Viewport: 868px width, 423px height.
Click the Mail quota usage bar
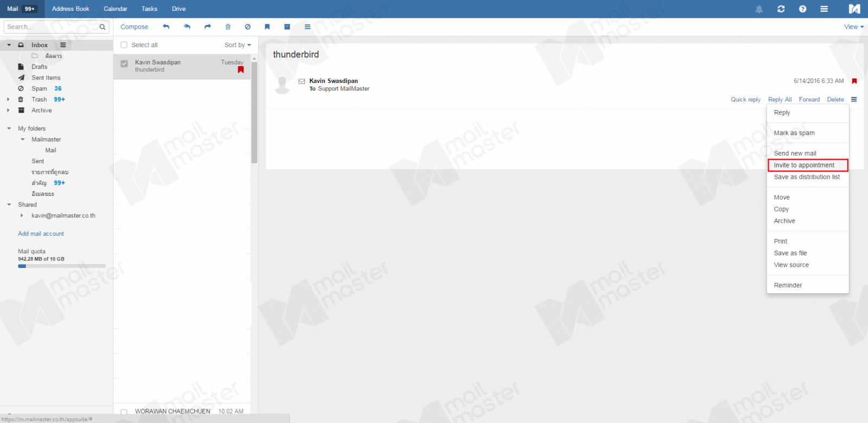(x=62, y=266)
